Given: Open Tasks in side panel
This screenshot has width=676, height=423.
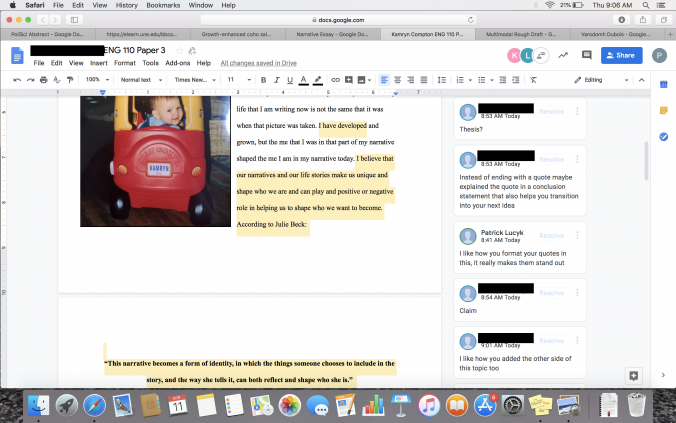Looking at the screenshot, I should pos(663,137).
